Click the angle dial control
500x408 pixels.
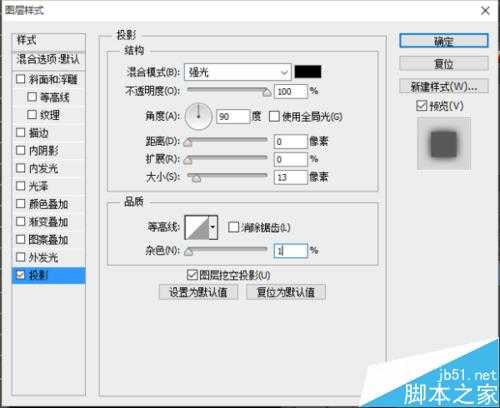pos(199,116)
